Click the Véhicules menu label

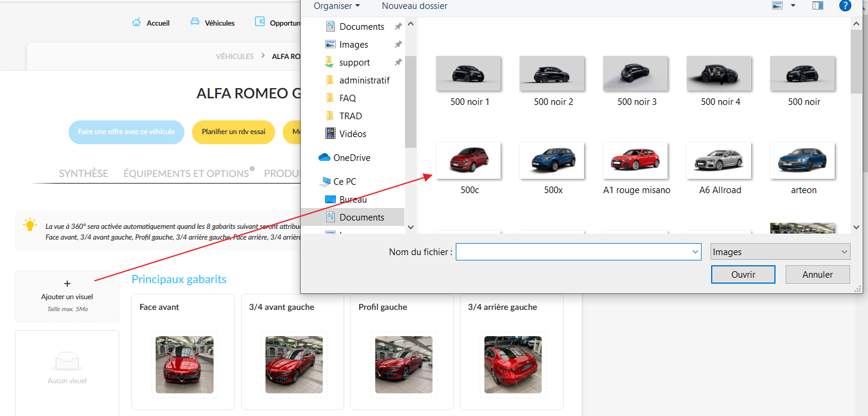click(x=220, y=23)
